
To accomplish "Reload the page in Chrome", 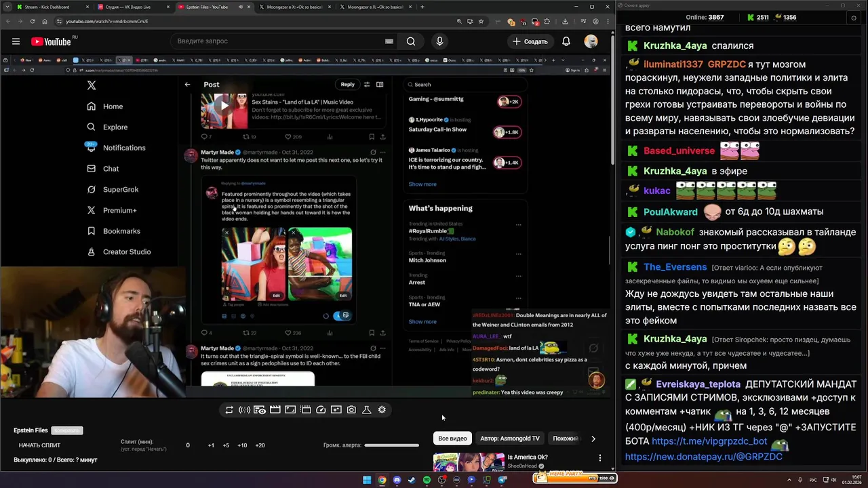I will pos(32,21).
